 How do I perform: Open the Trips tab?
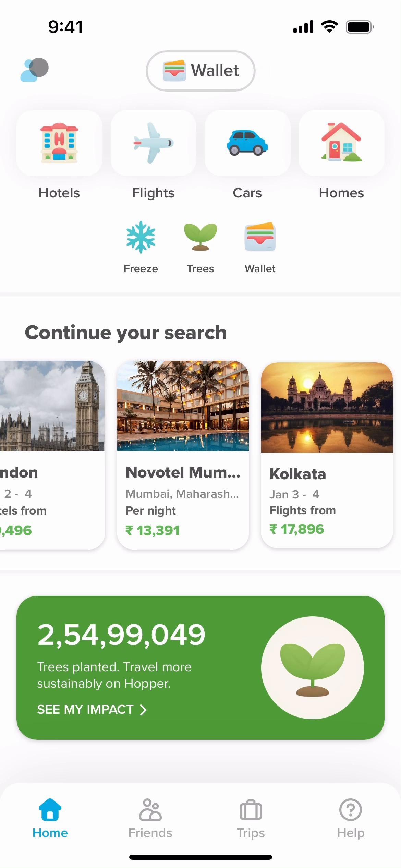(x=251, y=818)
